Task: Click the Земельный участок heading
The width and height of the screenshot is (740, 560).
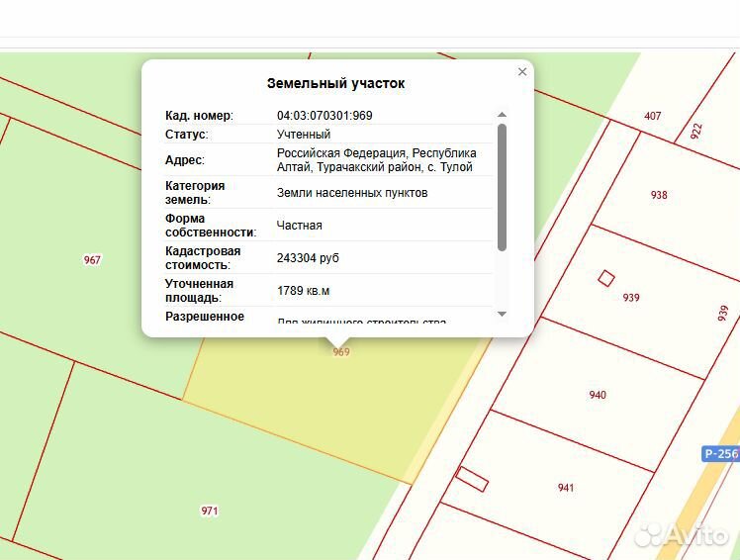Action: click(336, 83)
